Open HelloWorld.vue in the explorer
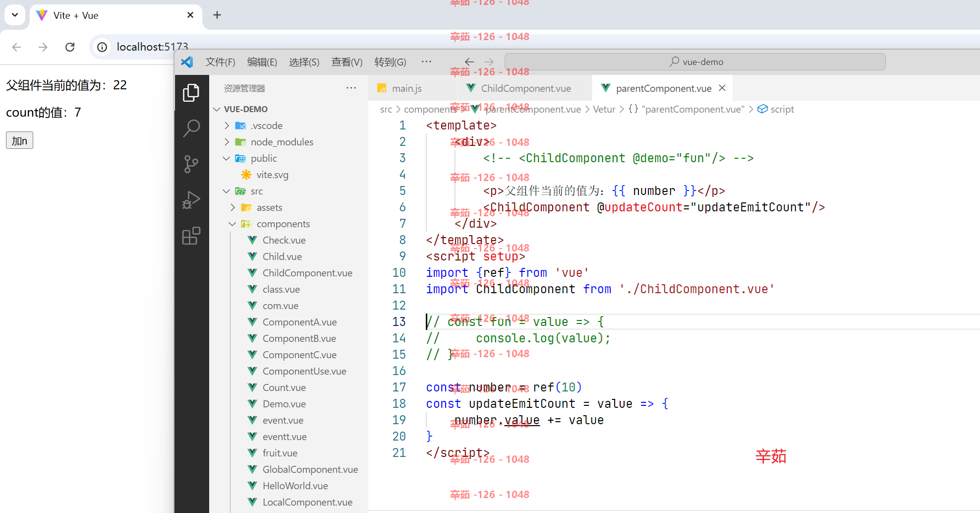Screen dimensions: 980x513 point(289,486)
